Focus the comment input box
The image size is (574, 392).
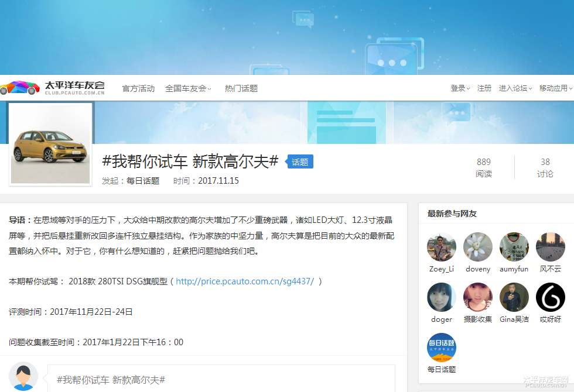pyautogui.click(x=221, y=379)
